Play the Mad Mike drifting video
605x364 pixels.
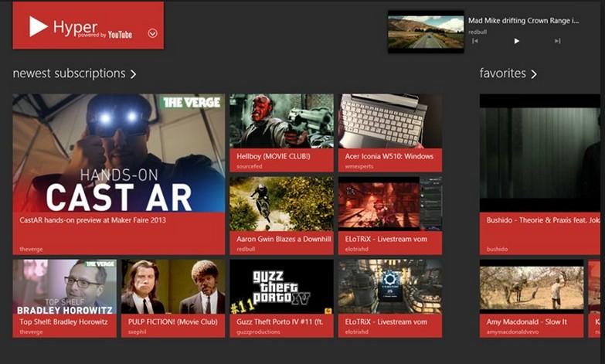[x=516, y=41]
